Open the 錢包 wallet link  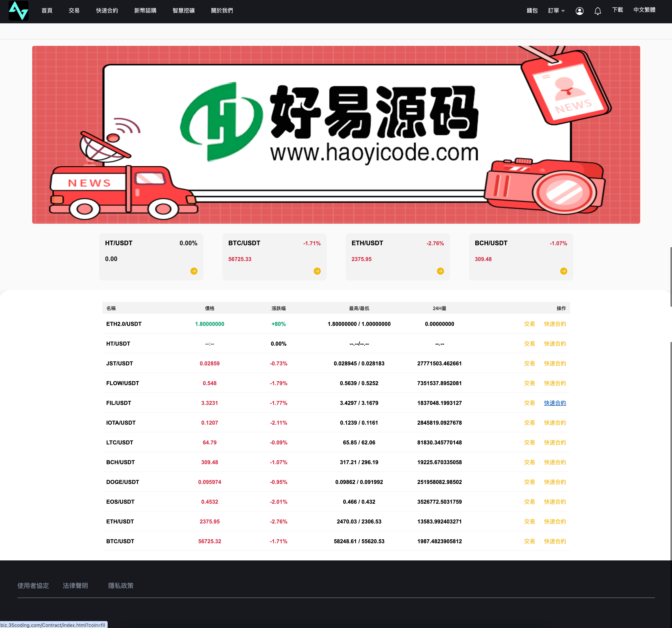point(532,10)
